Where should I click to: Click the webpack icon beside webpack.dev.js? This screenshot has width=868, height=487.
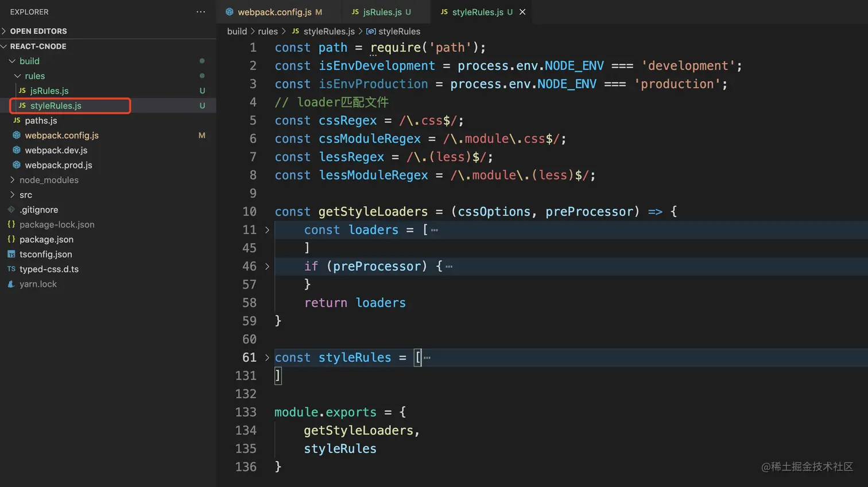[x=17, y=150]
